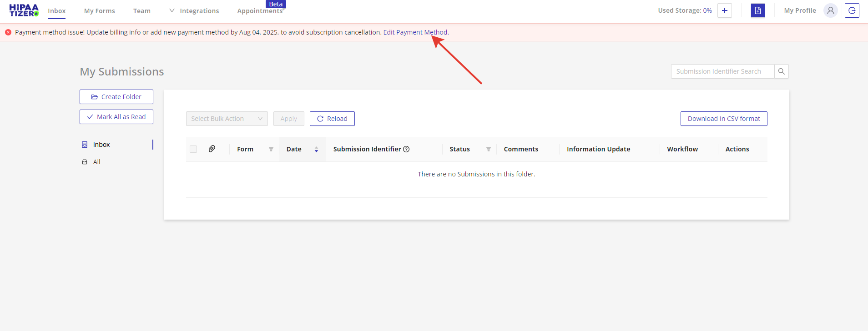Image resolution: width=868 pixels, height=331 pixels.
Task: Click the attachment paperclip column icon
Action: [212, 149]
